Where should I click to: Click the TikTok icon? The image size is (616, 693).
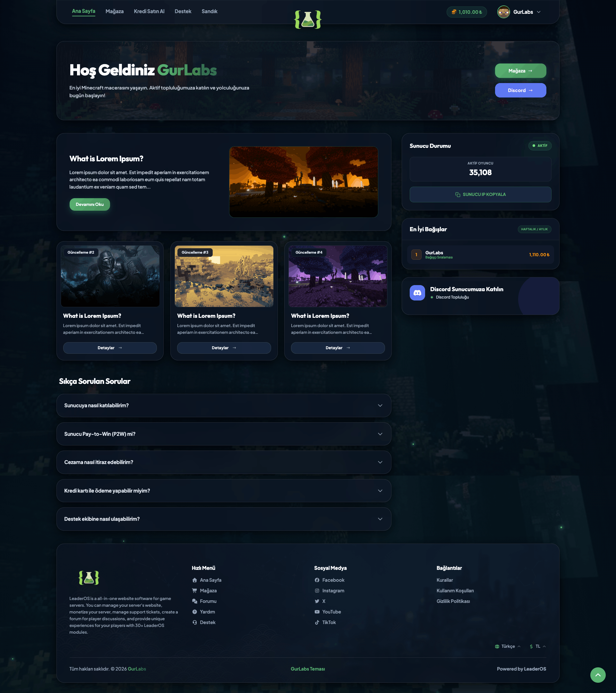click(317, 622)
